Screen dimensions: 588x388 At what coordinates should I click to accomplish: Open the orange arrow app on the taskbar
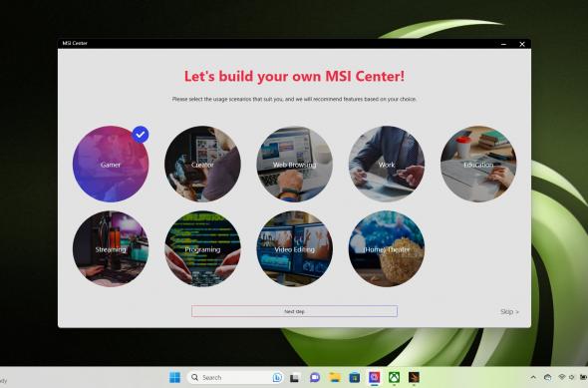coord(414,377)
